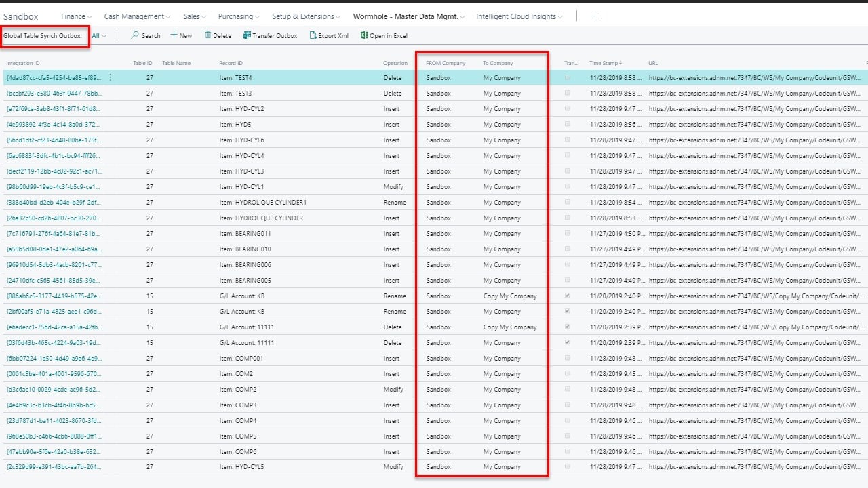This screenshot has height=488, width=868.
Task: Click Copy My Company in G/L Account: KB row
Action: 510,296
